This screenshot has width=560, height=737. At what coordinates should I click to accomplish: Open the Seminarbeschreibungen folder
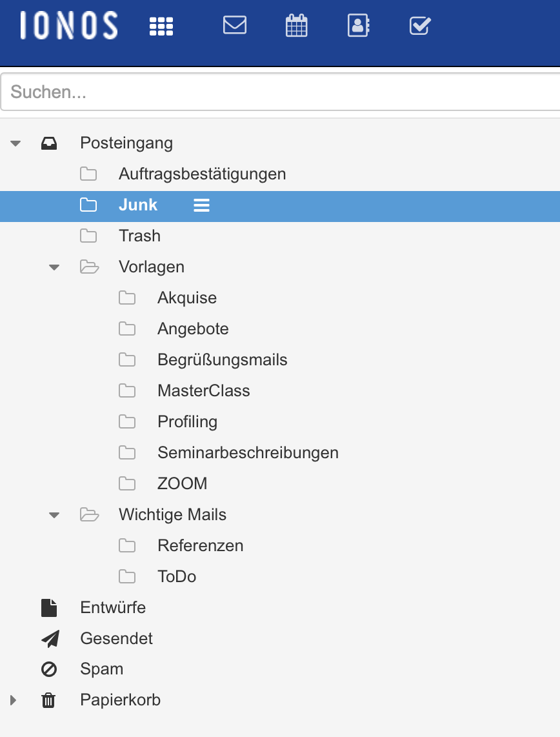[248, 452]
